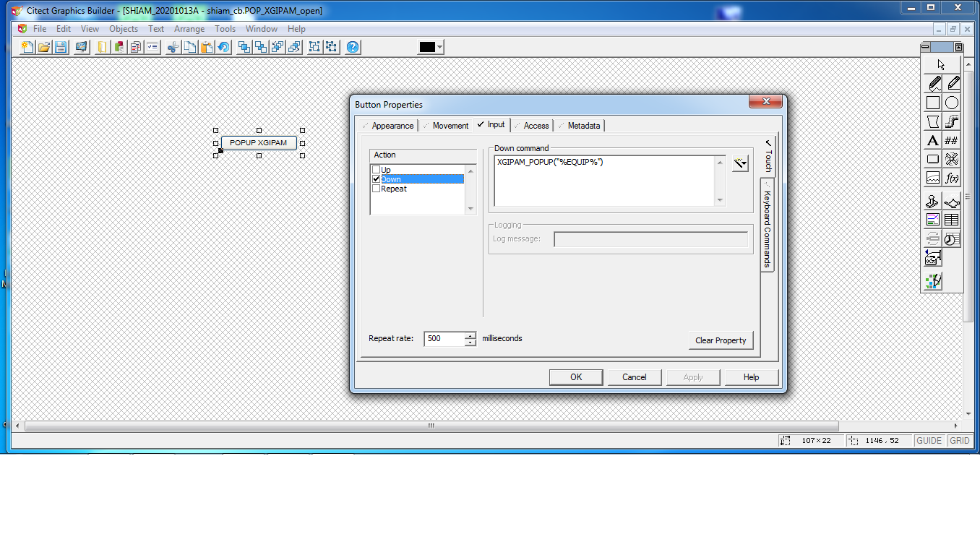The height and width of the screenshot is (555, 980).
Task: Switch to the Appearance tab
Action: click(388, 126)
